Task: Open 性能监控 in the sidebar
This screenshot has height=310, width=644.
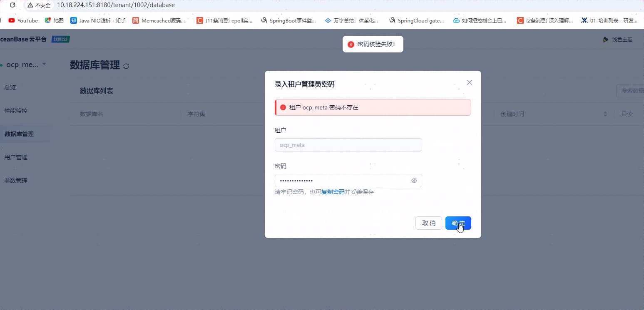Action: [16, 111]
